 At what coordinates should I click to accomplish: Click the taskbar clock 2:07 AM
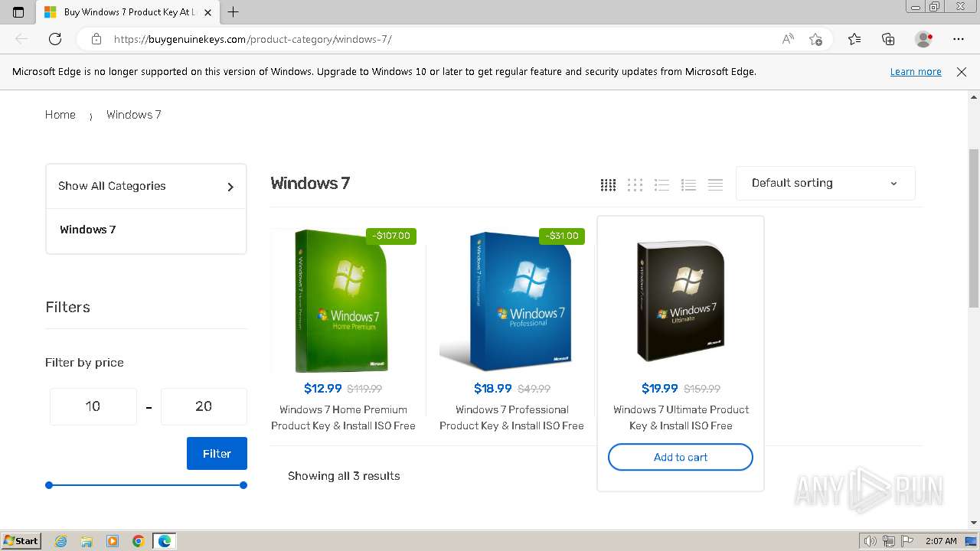(x=941, y=541)
